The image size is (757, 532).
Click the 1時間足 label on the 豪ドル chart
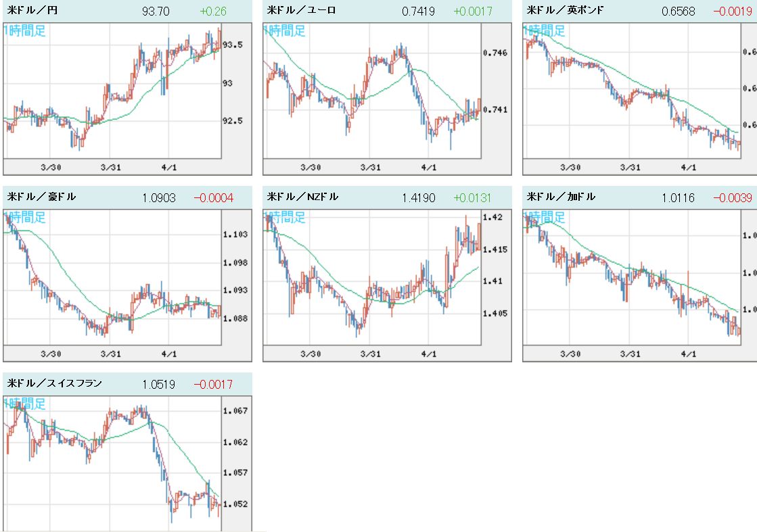click(26, 217)
